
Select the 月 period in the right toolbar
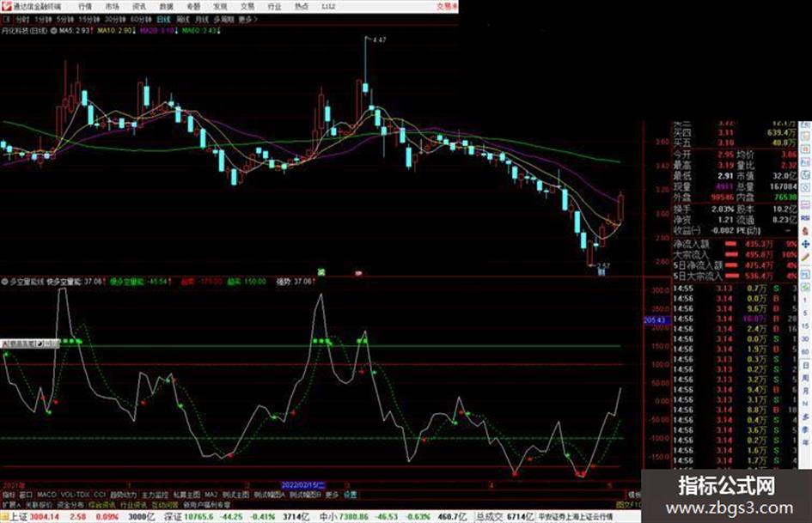pos(805,391)
